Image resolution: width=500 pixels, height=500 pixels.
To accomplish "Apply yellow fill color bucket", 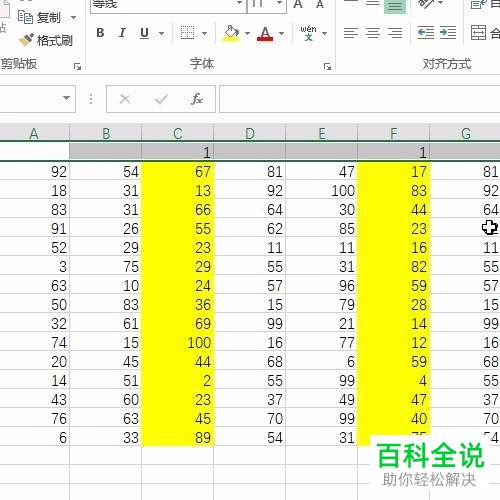I will coord(231,33).
